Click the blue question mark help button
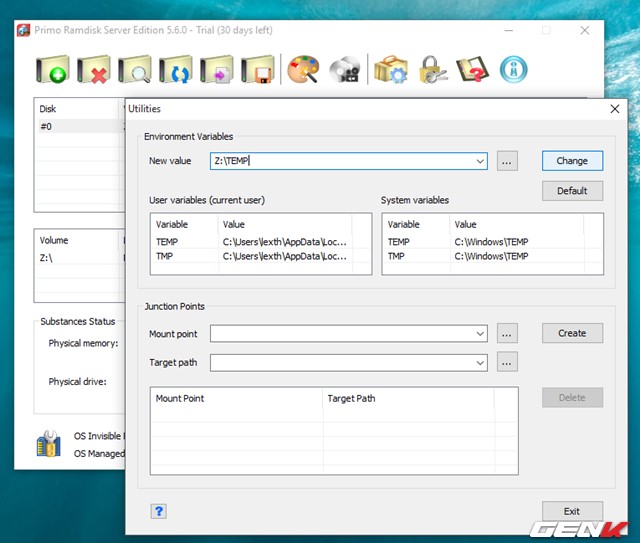The height and width of the screenshot is (543, 640). [158, 511]
